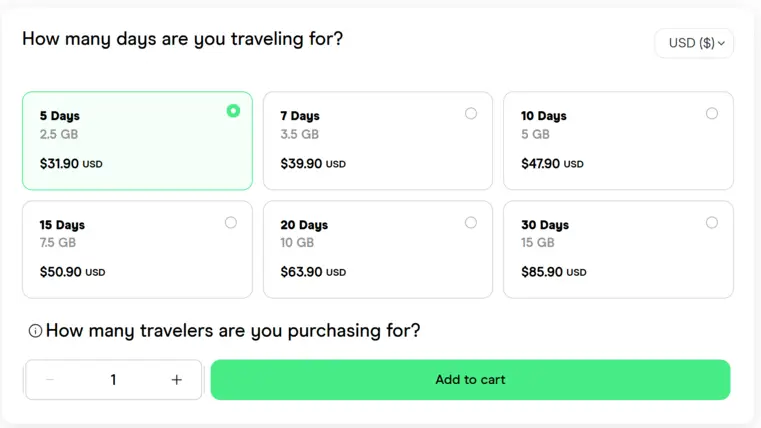
Task: Choose the $39.90 USD plan card
Action: (378, 141)
